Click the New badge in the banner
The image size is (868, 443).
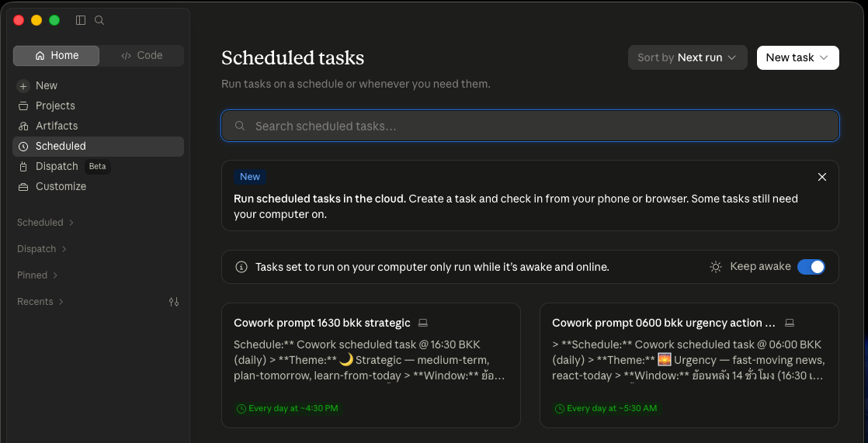click(x=250, y=177)
